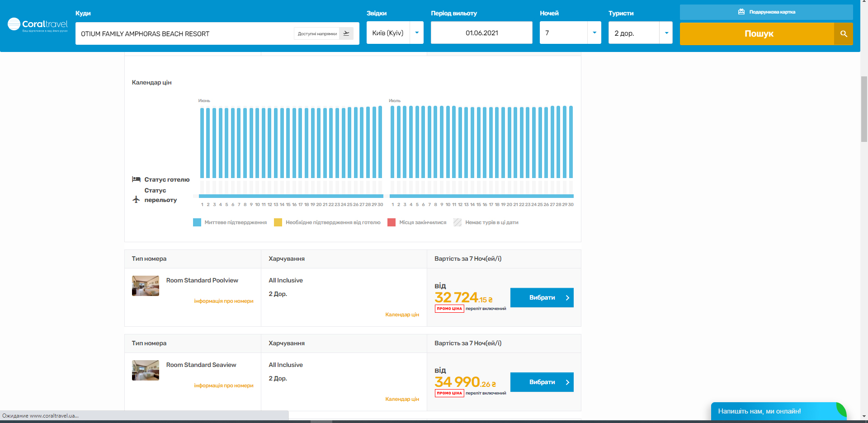Screen dimensions: 868x423
Task: Click the July 30 price bar
Action: pyautogui.click(x=571, y=142)
